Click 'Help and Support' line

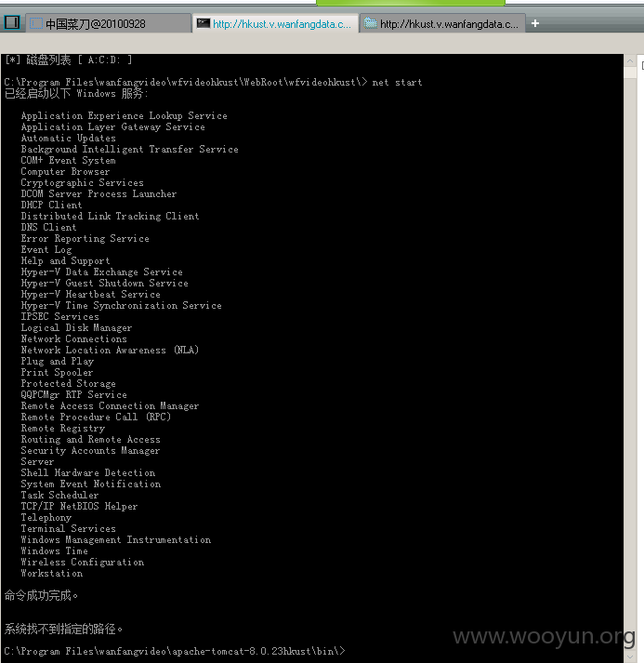65,261
